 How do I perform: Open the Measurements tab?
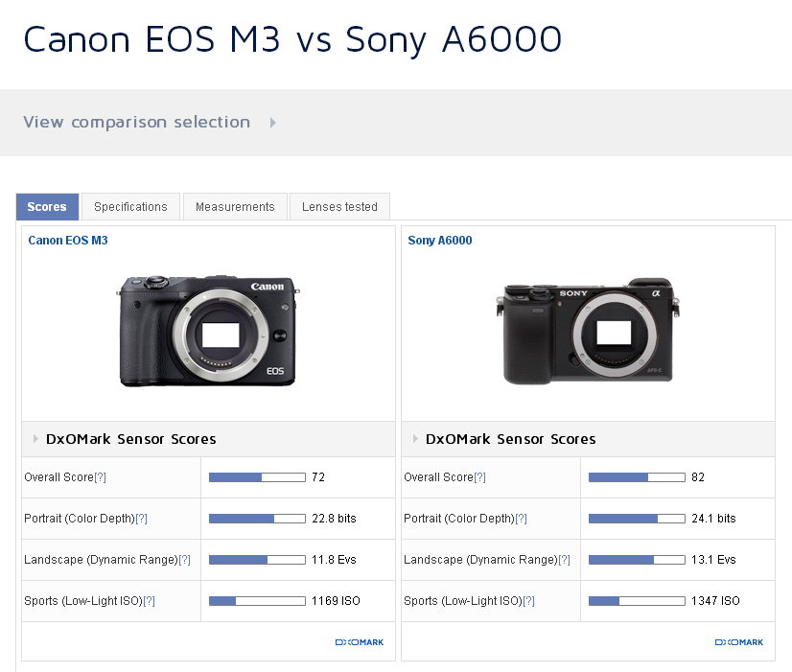(x=235, y=207)
